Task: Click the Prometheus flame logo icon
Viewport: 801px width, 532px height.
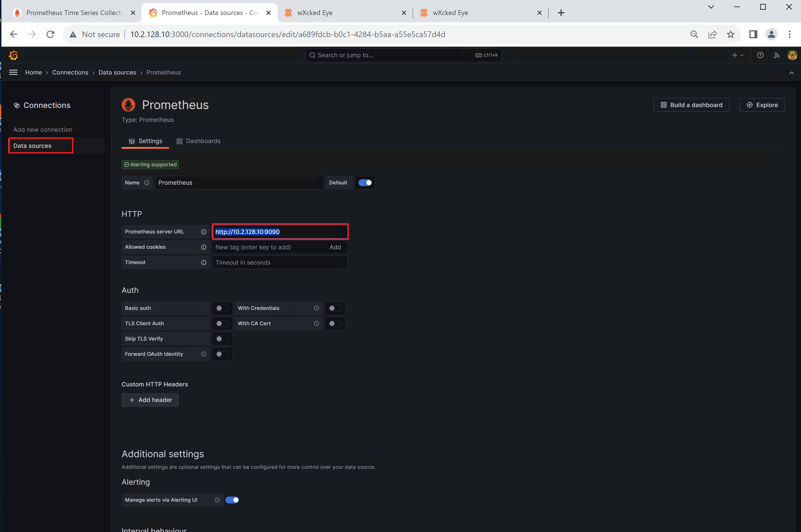Action: (128, 105)
